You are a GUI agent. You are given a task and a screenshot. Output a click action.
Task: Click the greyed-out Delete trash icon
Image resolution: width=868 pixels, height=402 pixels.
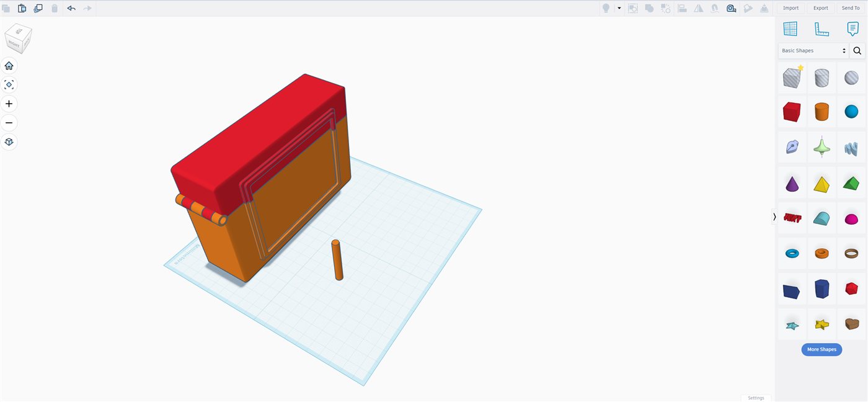click(x=55, y=8)
